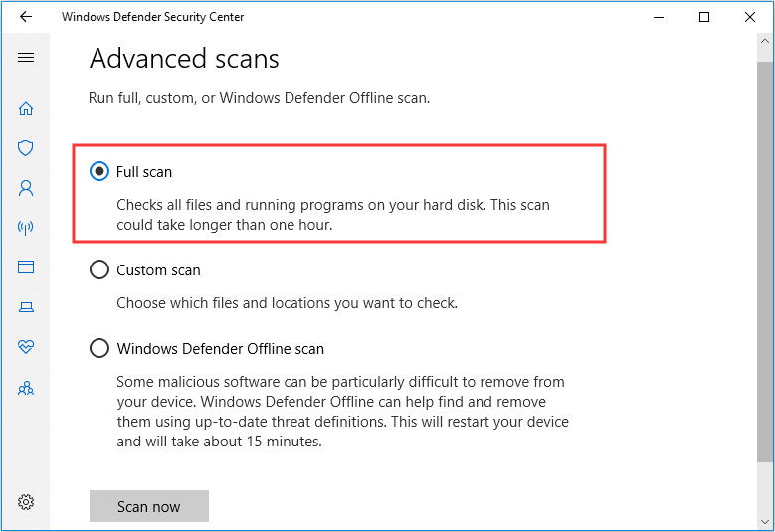The height and width of the screenshot is (532, 775).
Task: Click the Advanced scans heading
Action: (x=184, y=59)
